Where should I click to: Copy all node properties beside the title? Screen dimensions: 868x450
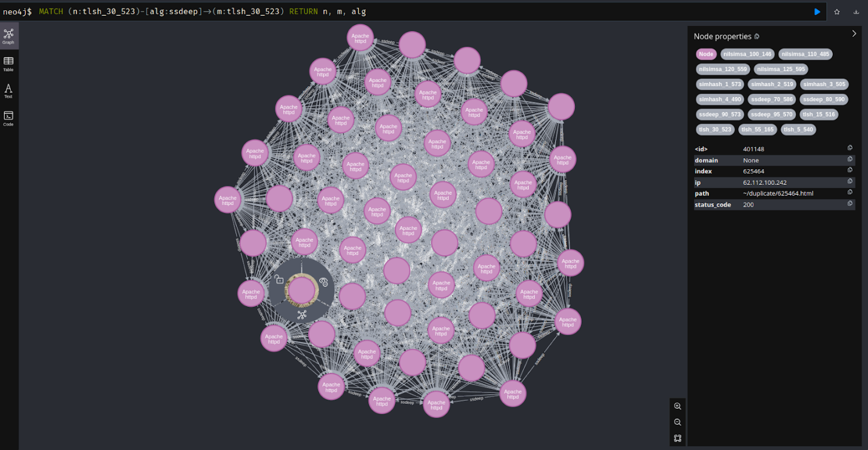[756, 36]
